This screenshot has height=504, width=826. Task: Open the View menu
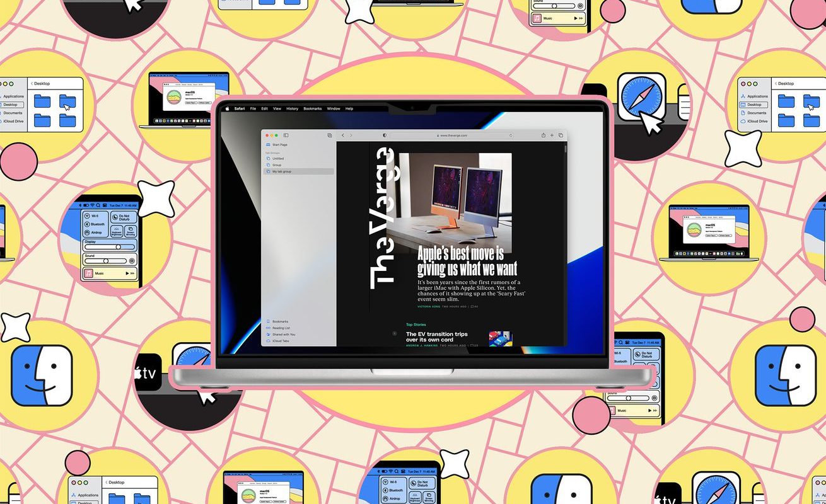(277, 108)
